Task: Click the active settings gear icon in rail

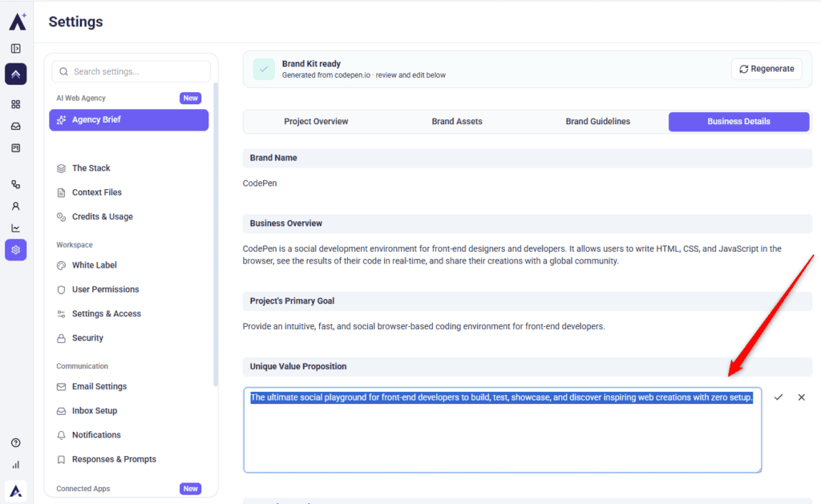Action: pos(16,250)
